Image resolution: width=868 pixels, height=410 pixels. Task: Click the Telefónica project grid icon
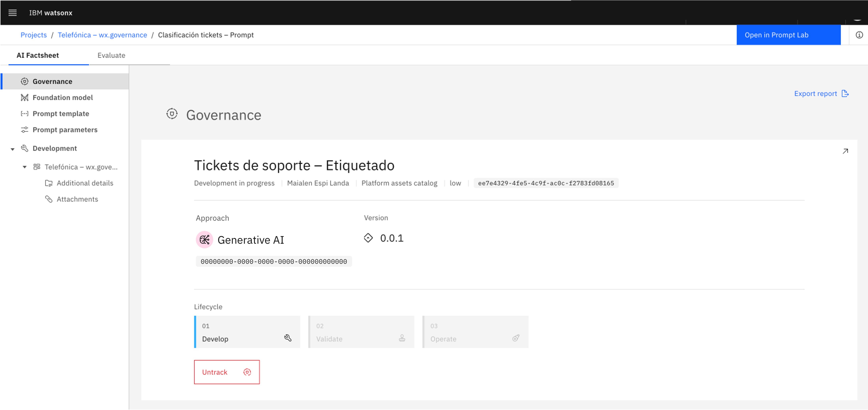pos(37,167)
